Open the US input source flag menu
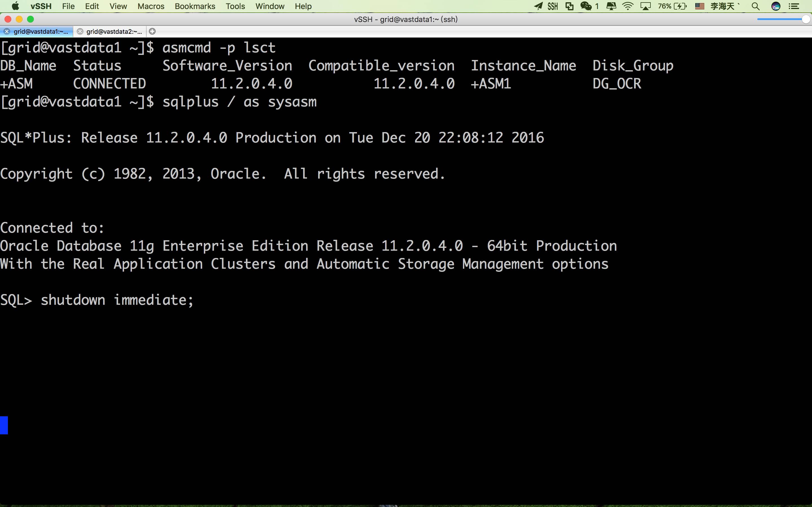 point(699,6)
